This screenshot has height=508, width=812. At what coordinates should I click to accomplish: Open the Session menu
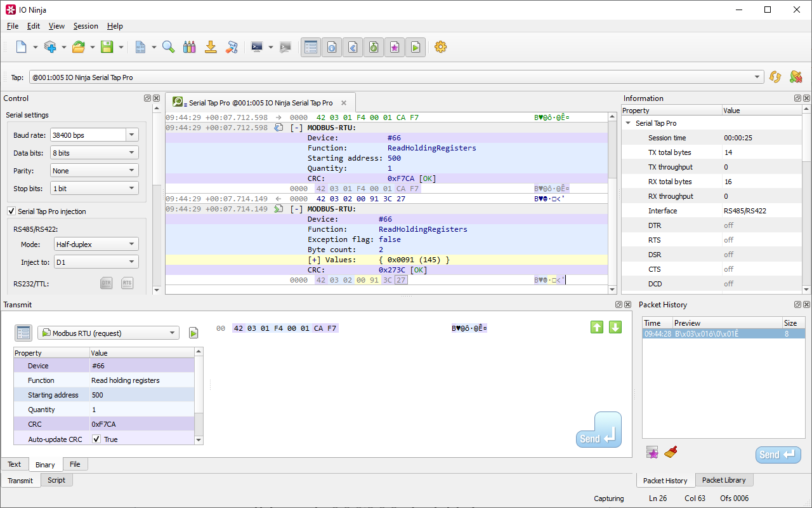tap(86, 26)
